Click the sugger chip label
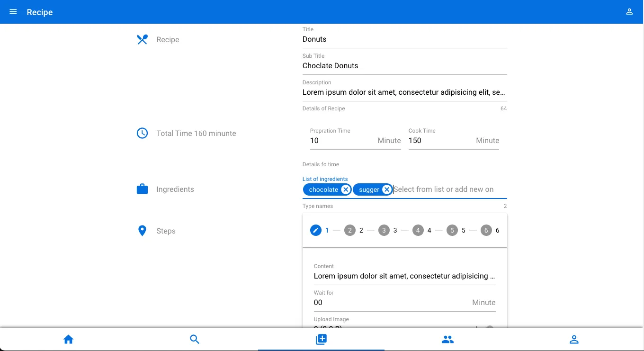This screenshot has height=351, width=644. [x=369, y=189]
